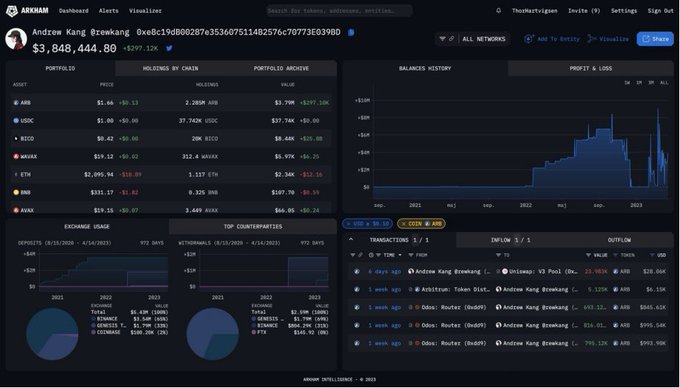Click the search tokens and addresses field

pyautogui.click(x=340, y=11)
